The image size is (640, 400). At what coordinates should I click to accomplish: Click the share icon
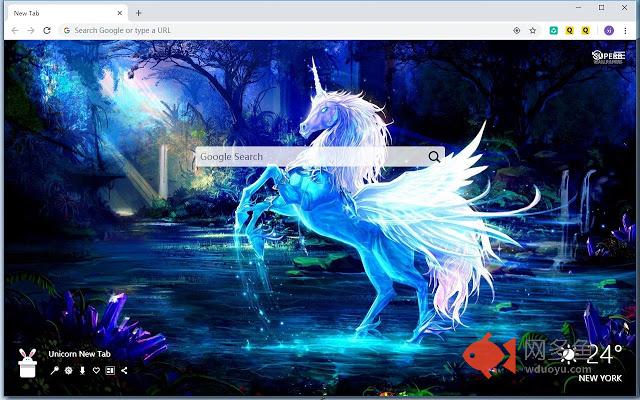click(x=124, y=370)
